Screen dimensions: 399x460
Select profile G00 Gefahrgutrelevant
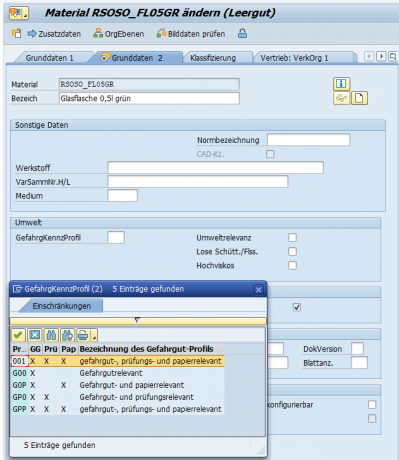click(118, 373)
